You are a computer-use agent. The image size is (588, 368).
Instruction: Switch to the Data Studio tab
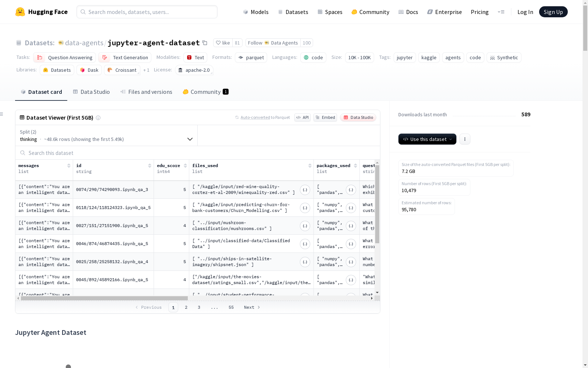[x=92, y=92]
